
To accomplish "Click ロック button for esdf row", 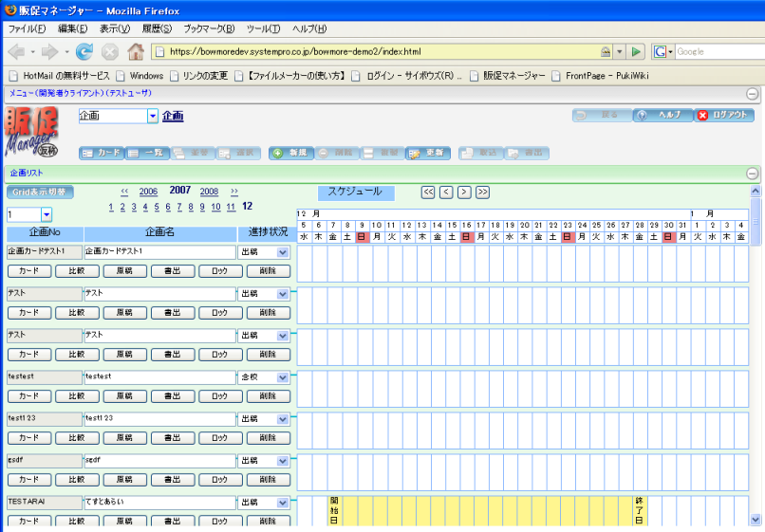I will pos(220,479).
